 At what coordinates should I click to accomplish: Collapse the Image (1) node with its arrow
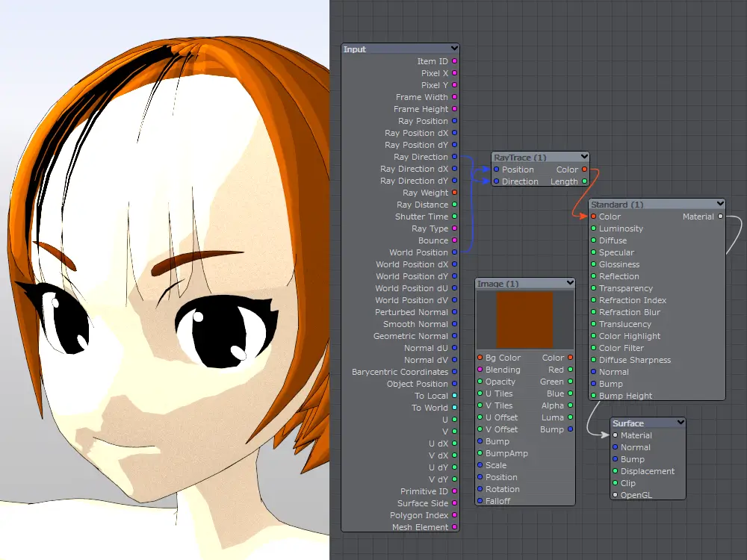[x=570, y=284]
